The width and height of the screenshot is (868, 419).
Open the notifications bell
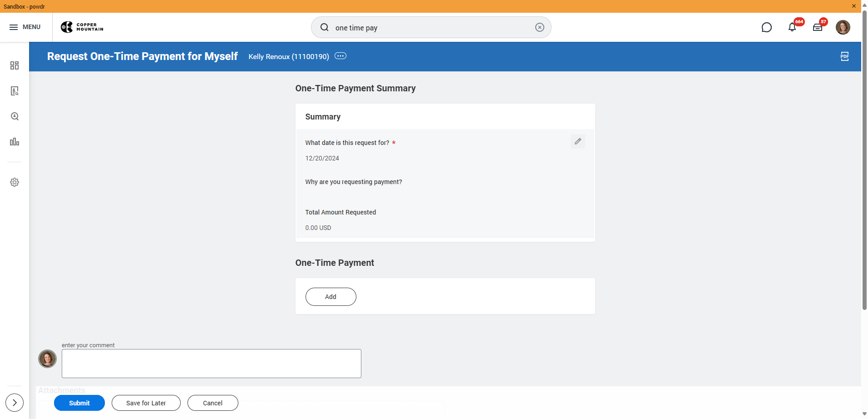(792, 27)
